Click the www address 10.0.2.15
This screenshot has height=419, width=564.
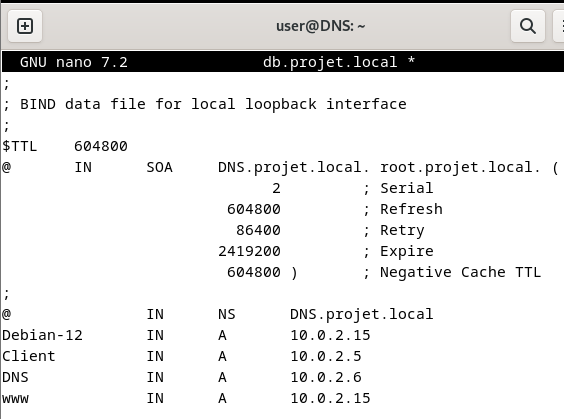330,398
